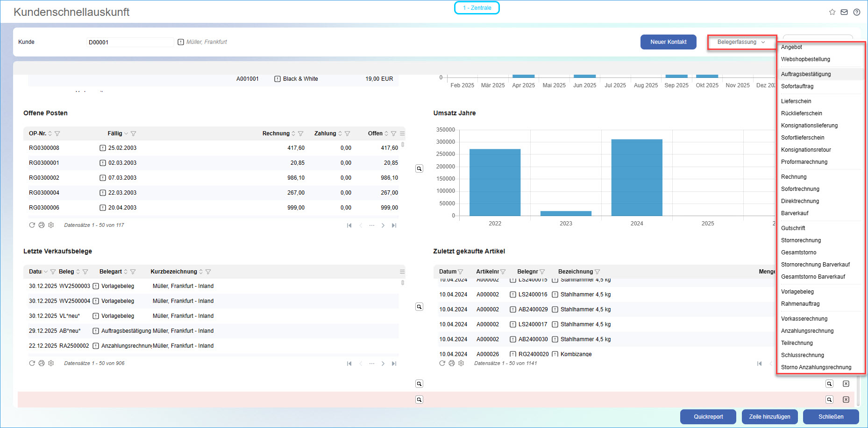This screenshot has height=428, width=868.
Task: Jump to last page of Offene Posten
Action: coord(394,225)
